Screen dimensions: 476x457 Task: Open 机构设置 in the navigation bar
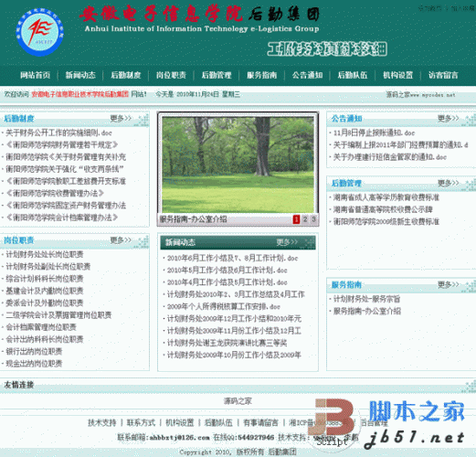398,75
